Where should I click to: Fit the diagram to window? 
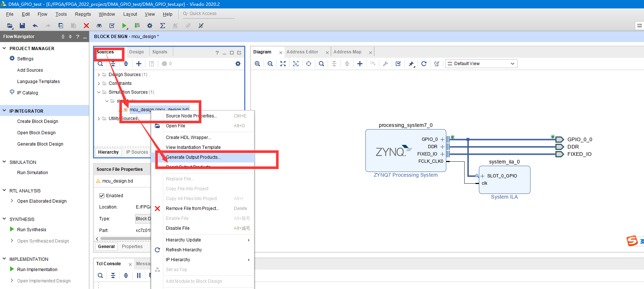[283, 64]
